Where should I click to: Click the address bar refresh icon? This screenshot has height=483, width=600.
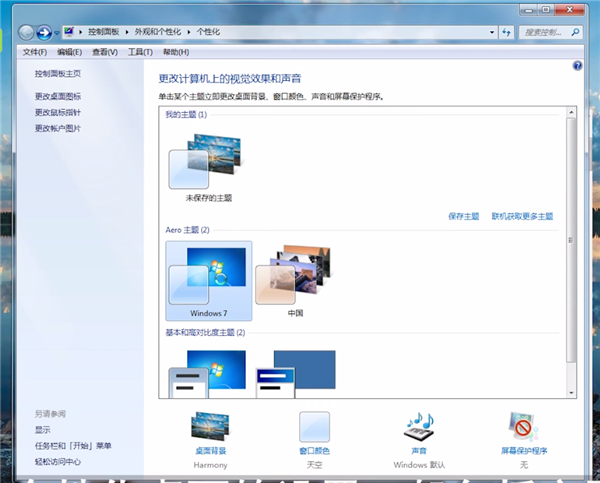click(507, 32)
